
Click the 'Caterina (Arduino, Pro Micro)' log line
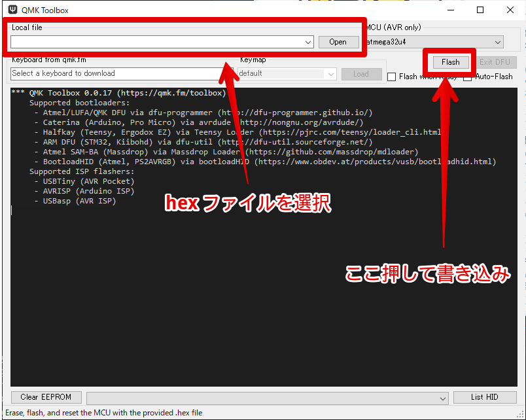point(199,122)
